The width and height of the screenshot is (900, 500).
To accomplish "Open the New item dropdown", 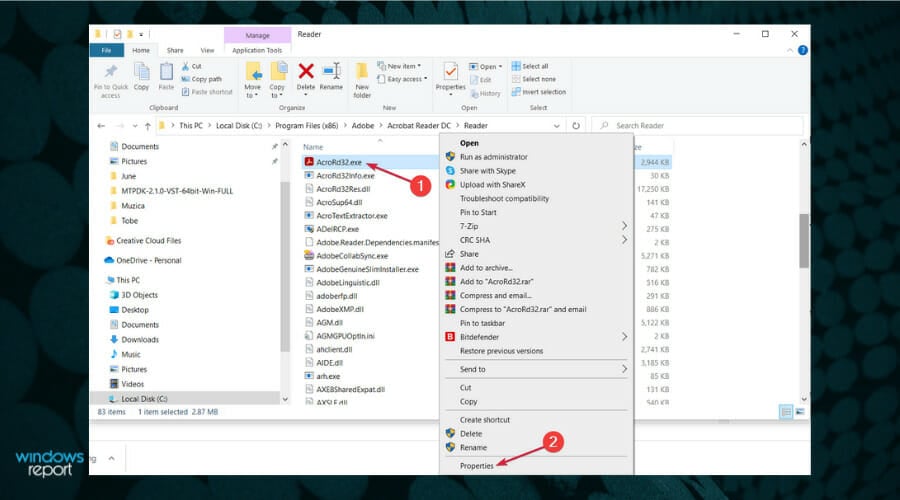I will click(x=399, y=66).
